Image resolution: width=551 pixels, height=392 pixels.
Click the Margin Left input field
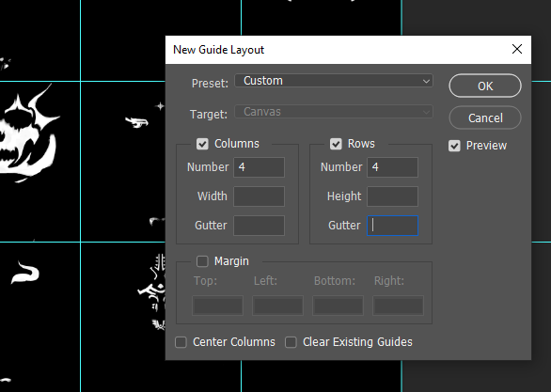(x=277, y=306)
